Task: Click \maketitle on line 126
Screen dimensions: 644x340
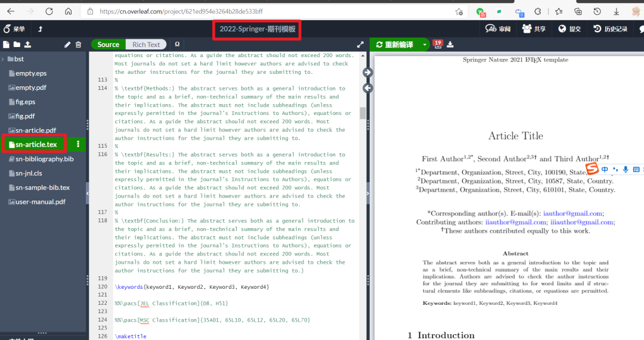Action: (131, 336)
